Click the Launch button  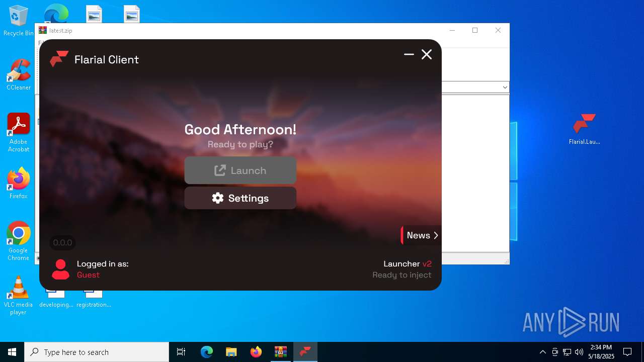tap(240, 170)
